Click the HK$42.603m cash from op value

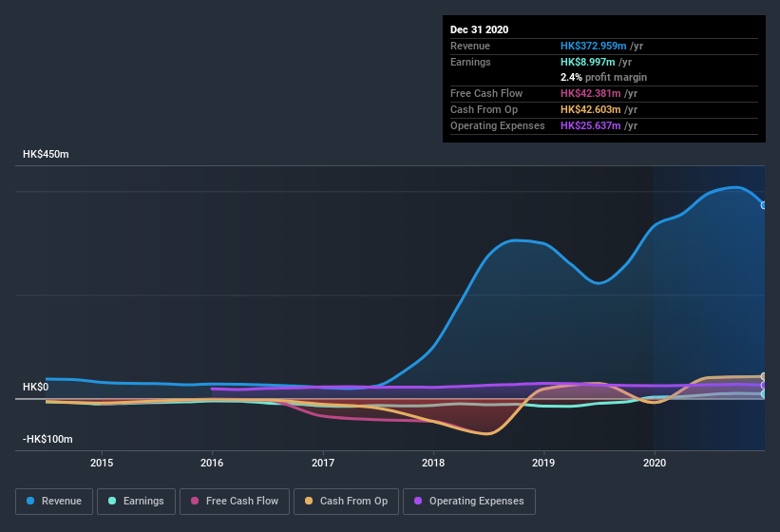tap(591, 109)
